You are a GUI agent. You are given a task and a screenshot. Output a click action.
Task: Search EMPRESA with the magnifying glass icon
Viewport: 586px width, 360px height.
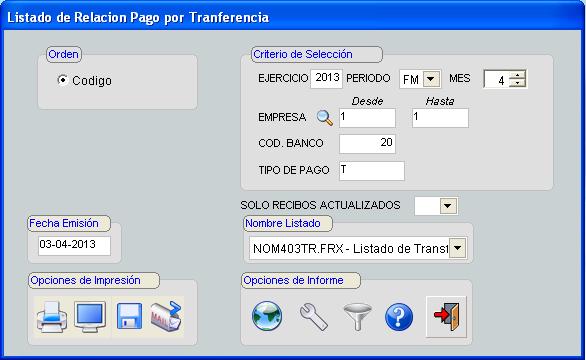click(325, 118)
